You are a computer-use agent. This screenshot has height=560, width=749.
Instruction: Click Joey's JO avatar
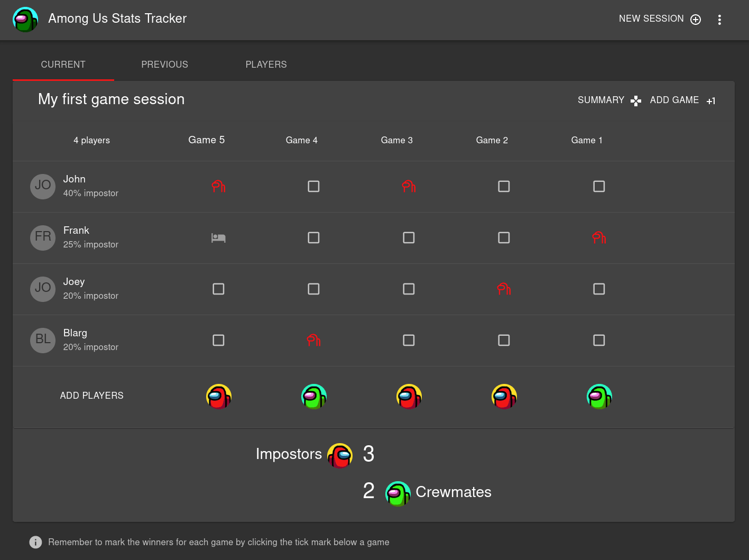click(43, 289)
